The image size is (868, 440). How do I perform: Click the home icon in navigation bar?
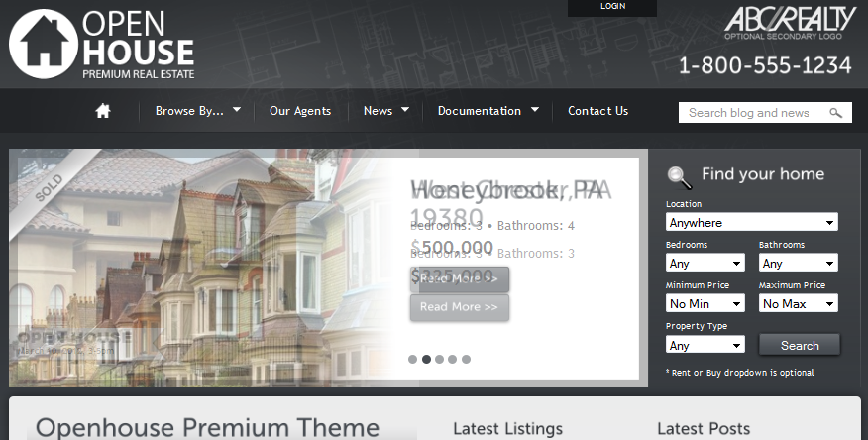pos(103,111)
